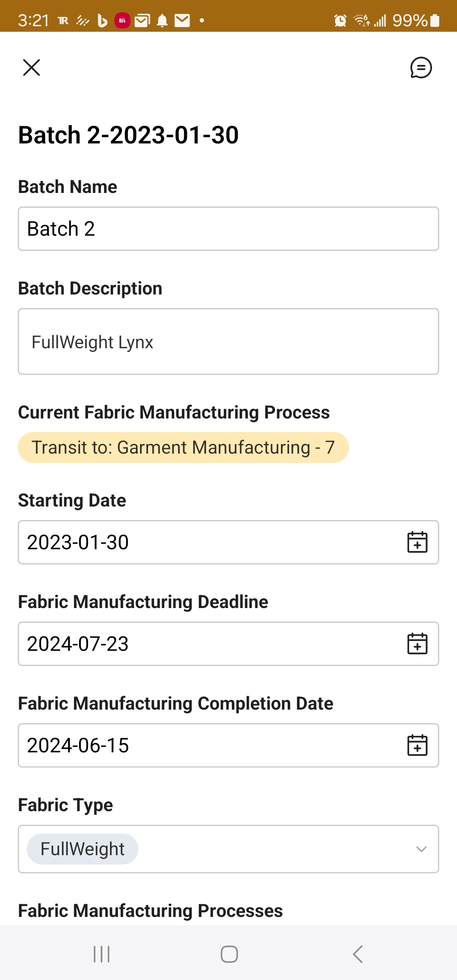The image size is (457, 980).
Task: Open the recent apps navigation button
Action: pyautogui.click(x=102, y=954)
